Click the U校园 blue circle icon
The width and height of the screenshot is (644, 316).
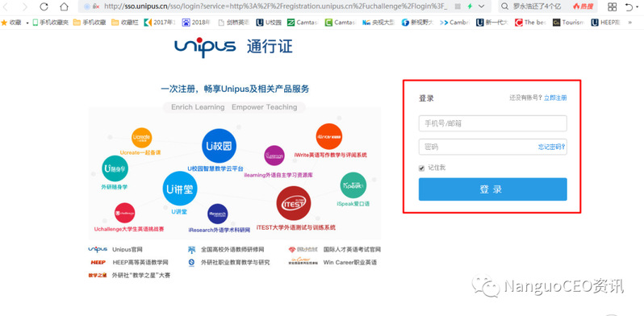click(220, 146)
